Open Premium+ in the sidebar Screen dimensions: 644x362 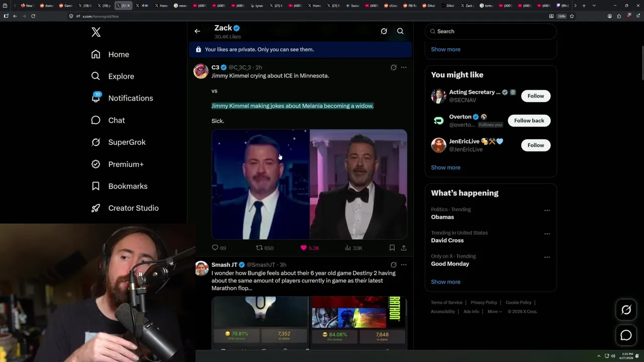pos(117,164)
